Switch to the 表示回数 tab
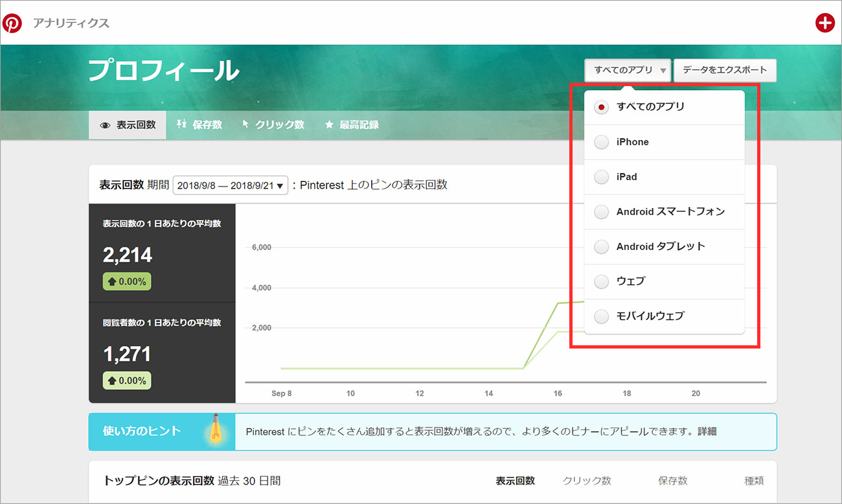Image resolution: width=842 pixels, height=504 pixels. pyautogui.click(x=128, y=124)
